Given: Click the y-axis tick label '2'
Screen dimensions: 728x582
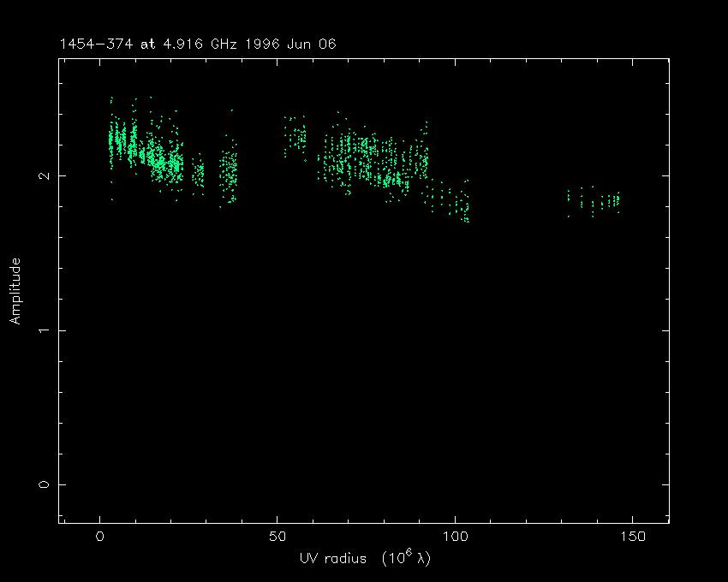Looking at the screenshot, I should pos(45,175).
